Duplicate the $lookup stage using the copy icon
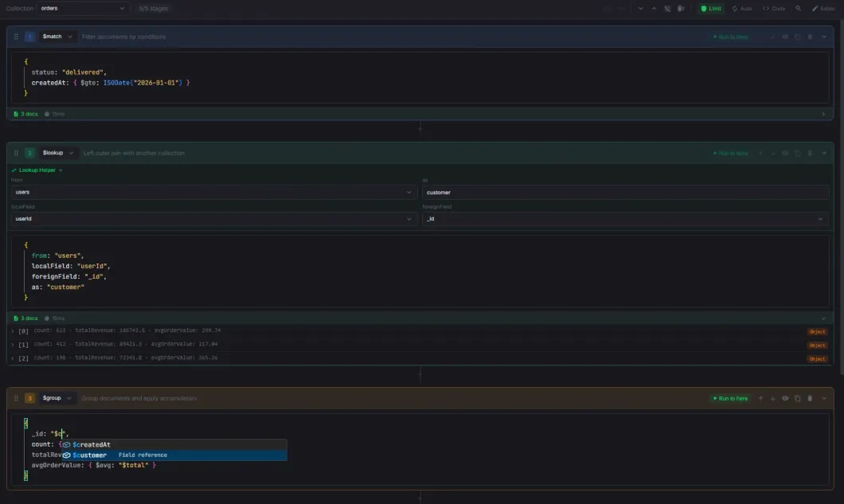Viewport: 844px width, 504px height. 798,153
